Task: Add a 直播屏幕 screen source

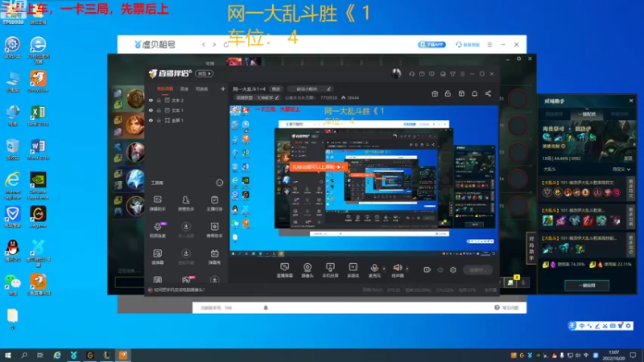Action: (285, 270)
